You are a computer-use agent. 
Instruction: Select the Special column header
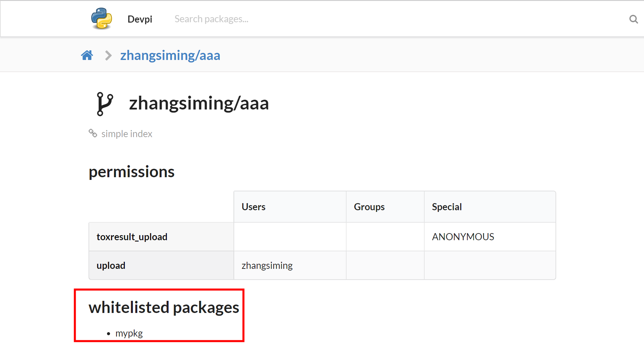coord(447,207)
